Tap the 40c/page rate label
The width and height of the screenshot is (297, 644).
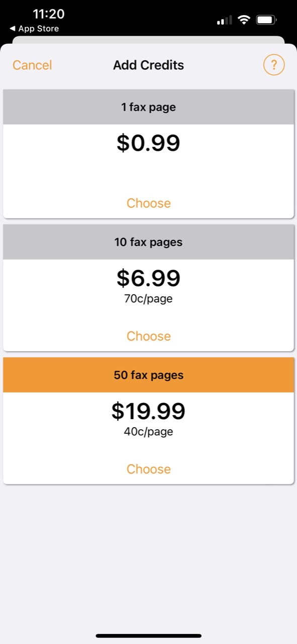pyautogui.click(x=149, y=432)
